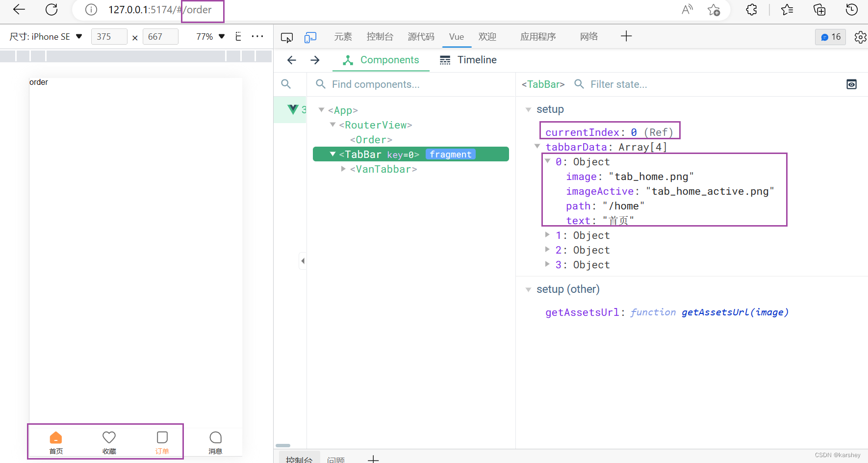868x463 pixels.
Task: Go to next Vue DevTools view
Action: (x=315, y=60)
